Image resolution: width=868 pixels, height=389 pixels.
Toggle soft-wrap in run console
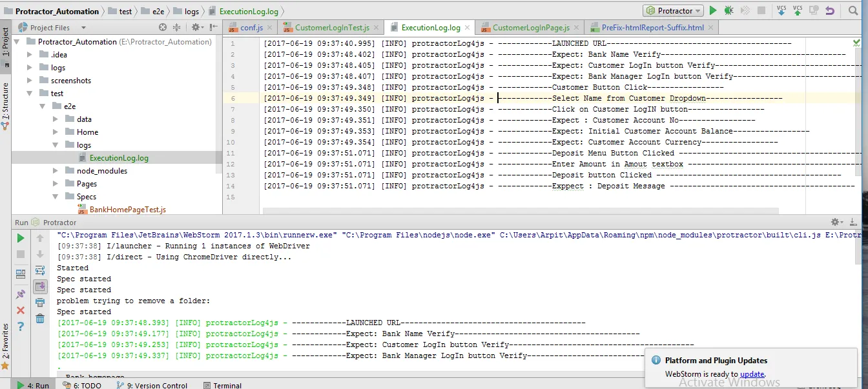tap(40, 270)
